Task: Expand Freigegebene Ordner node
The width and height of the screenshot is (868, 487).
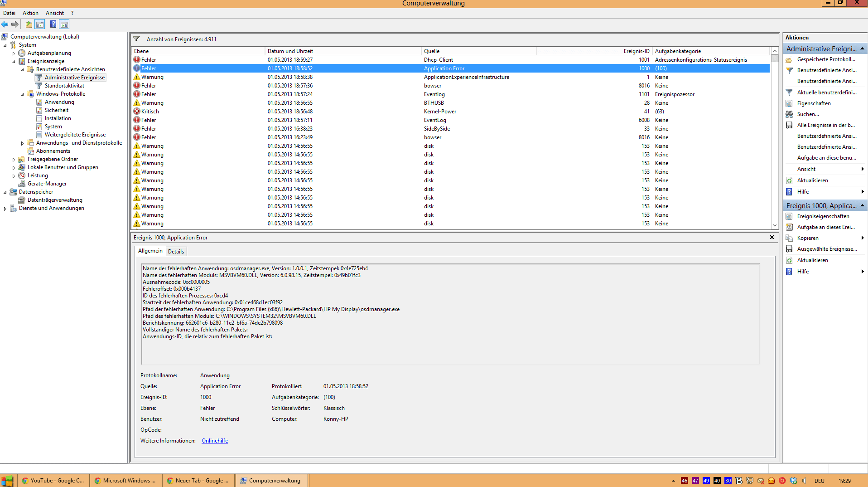Action: pos(14,159)
